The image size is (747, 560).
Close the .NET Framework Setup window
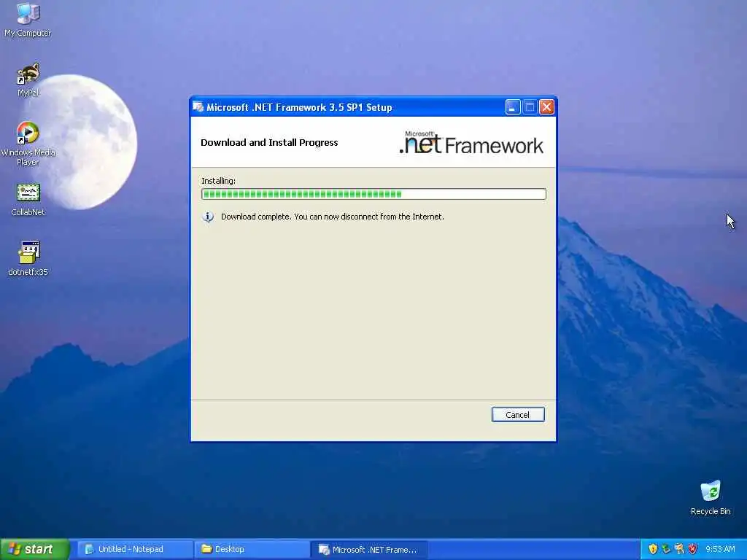tap(546, 107)
